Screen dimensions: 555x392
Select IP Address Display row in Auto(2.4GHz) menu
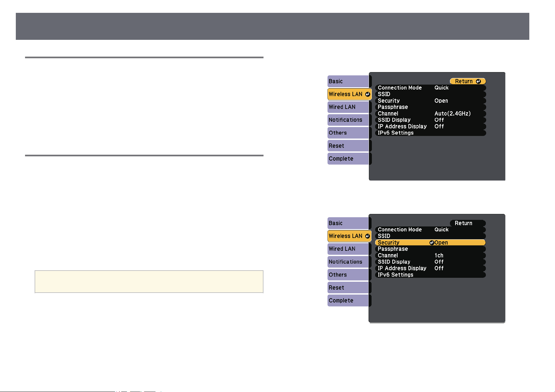click(430, 126)
